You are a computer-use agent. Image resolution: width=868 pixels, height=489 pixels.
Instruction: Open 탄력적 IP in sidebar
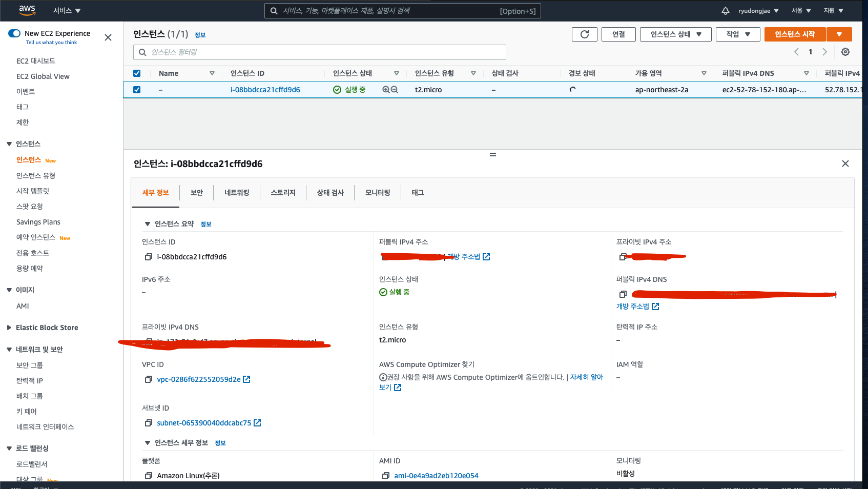[30, 381]
